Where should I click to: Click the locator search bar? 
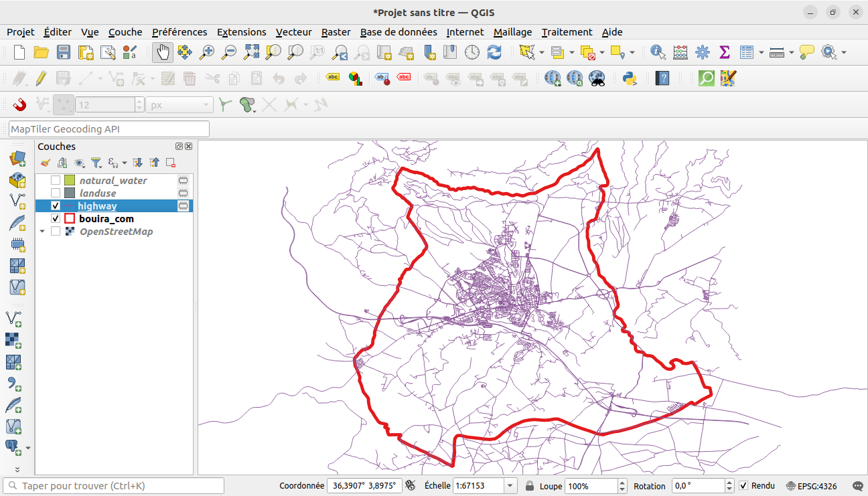coord(114,486)
